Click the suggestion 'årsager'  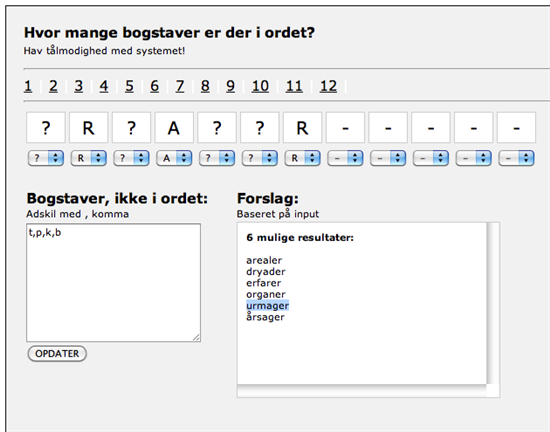tap(265, 317)
